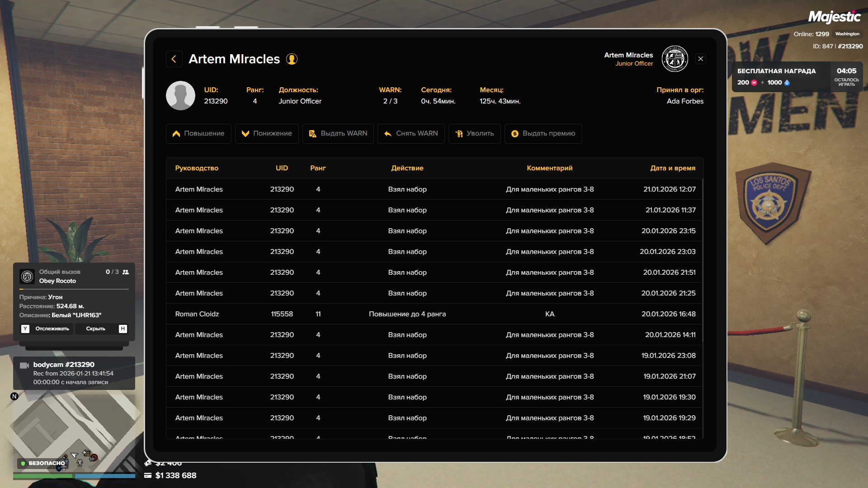Close the member profile panel

700,59
